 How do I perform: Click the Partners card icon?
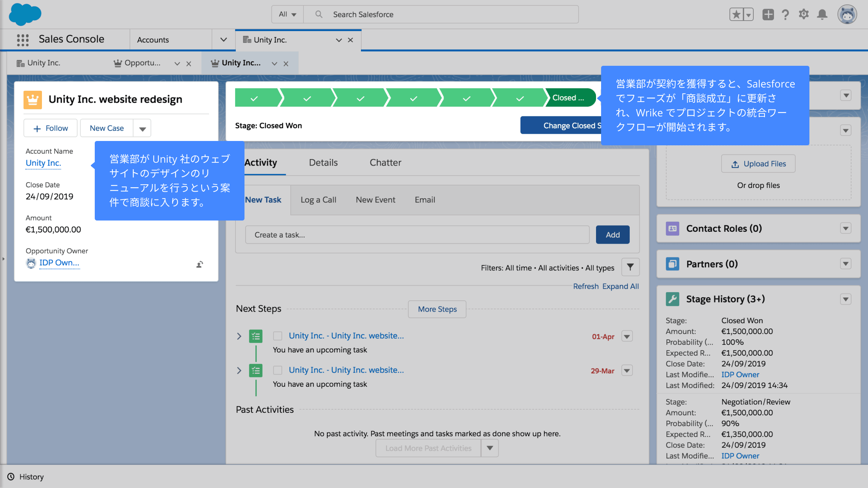pyautogui.click(x=672, y=264)
